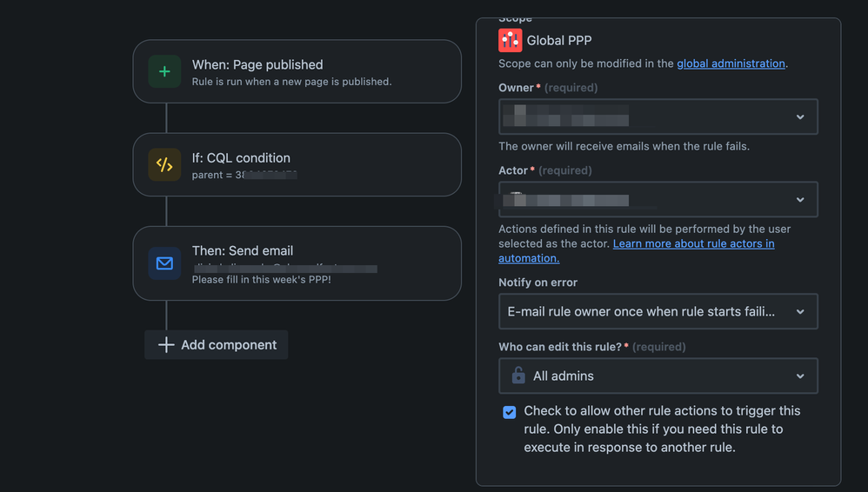Select the Then: Send email component
The image size is (868, 492).
[x=297, y=263]
